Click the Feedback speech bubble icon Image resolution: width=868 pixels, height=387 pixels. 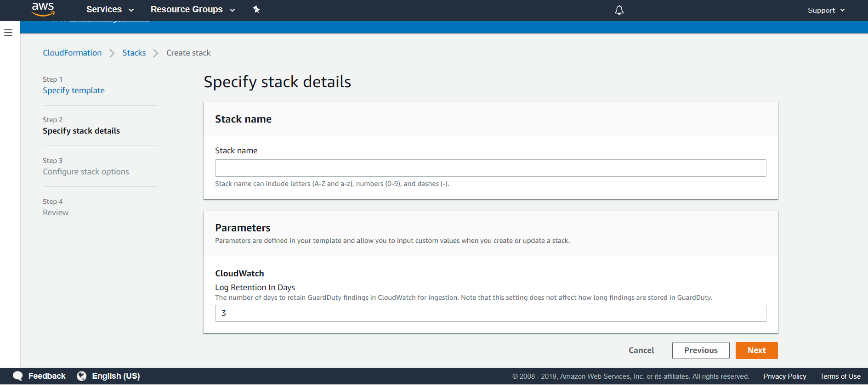point(18,376)
